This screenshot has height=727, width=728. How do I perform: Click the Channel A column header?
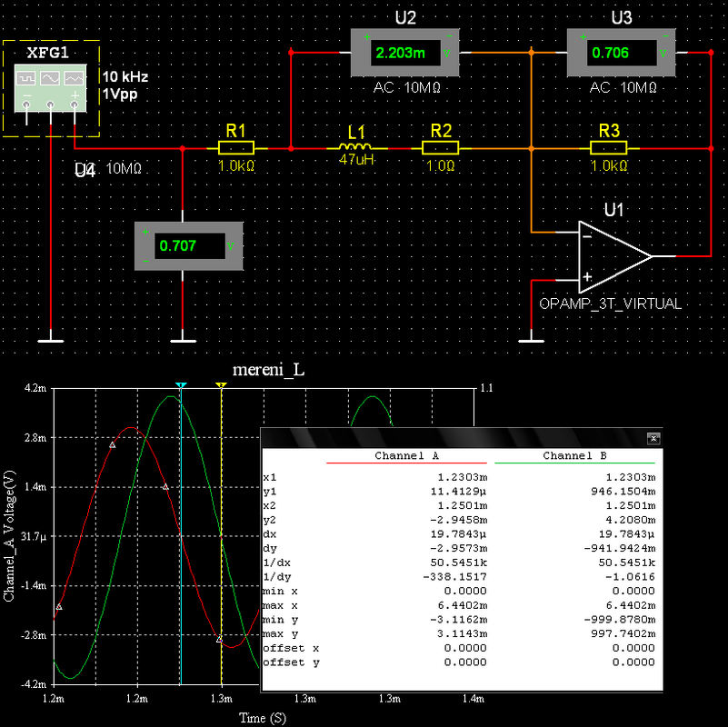[406, 456]
